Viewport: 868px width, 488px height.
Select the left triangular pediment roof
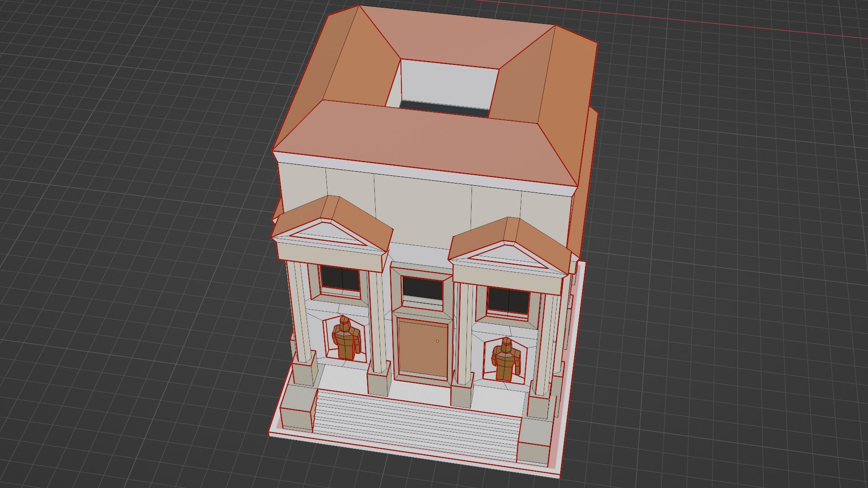pyautogui.click(x=332, y=224)
